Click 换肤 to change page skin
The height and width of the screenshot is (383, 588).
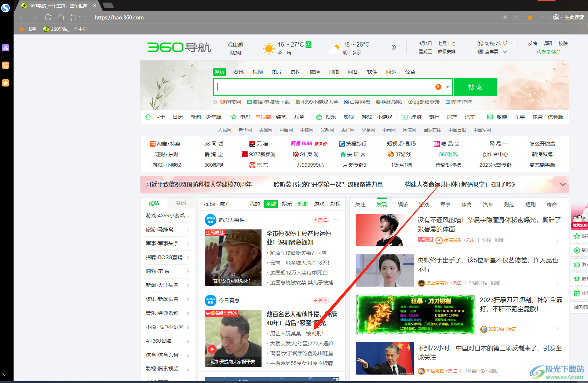click(563, 43)
